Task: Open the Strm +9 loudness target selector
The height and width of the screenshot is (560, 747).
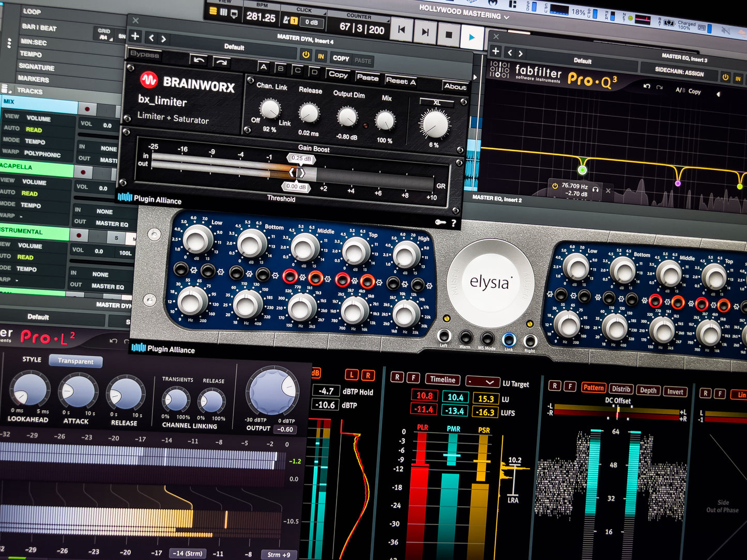Action: click(279, 554)
